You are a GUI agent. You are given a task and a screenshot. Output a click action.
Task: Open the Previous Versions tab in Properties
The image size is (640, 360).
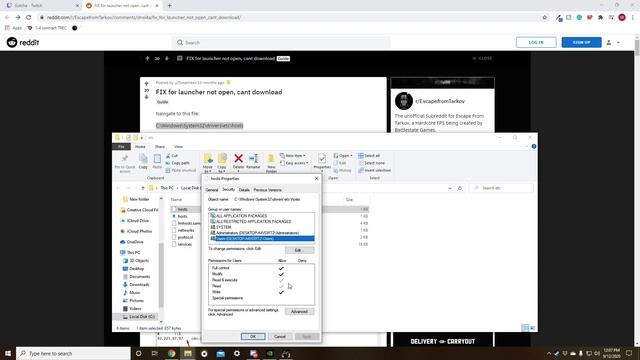tap(267, 190)
